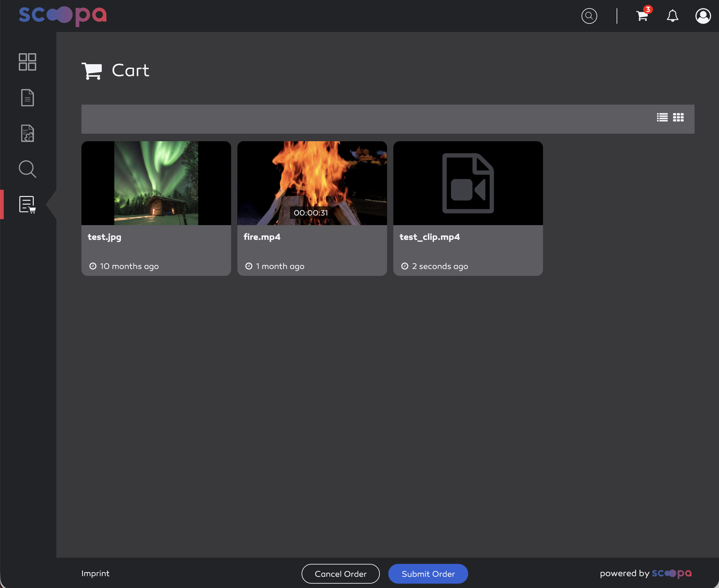The image size is (719, 588).
Task: Click the 00:00:31 duration label
Action: coord(311,213)
